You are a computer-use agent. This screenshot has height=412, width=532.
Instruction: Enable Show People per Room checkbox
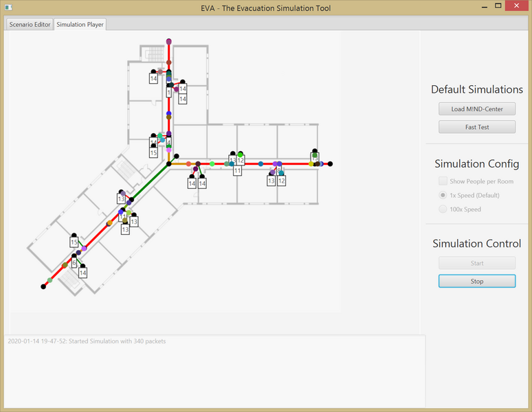coord(443,181)
